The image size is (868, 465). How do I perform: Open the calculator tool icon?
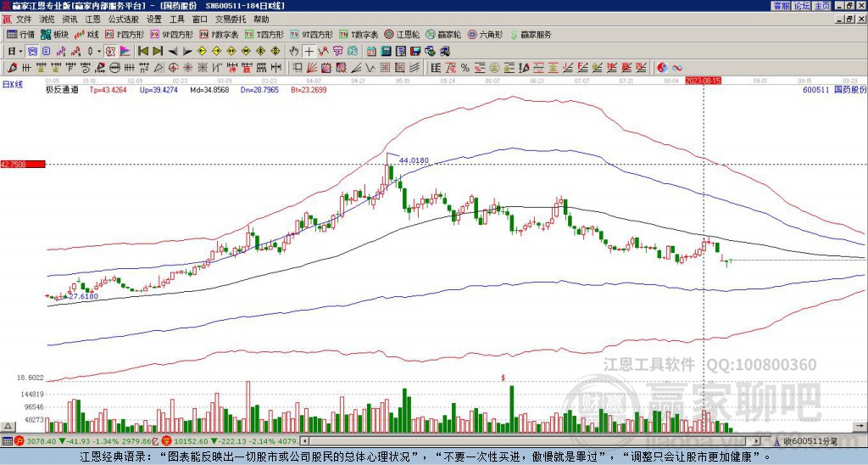386,52
